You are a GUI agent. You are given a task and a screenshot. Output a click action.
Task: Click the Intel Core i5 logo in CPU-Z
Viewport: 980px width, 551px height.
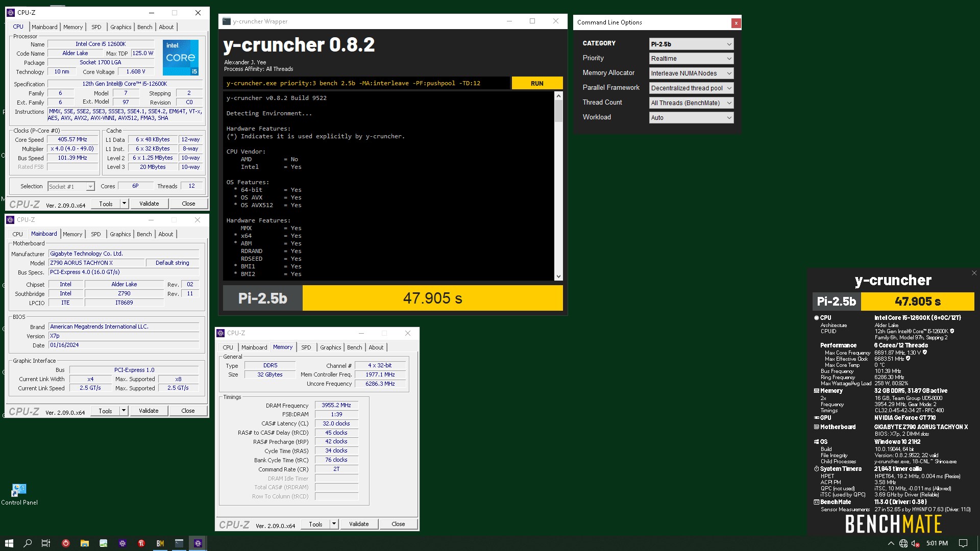[181, 57]
